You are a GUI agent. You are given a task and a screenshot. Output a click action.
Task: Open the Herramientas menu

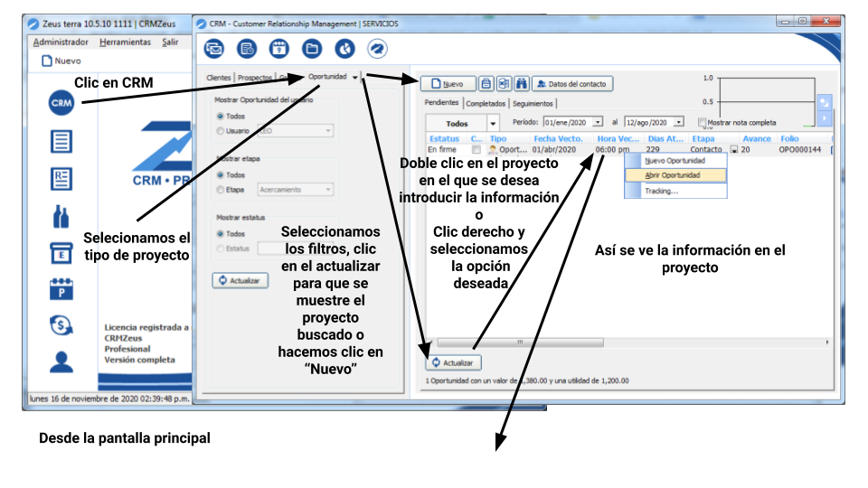coord(125,42)
